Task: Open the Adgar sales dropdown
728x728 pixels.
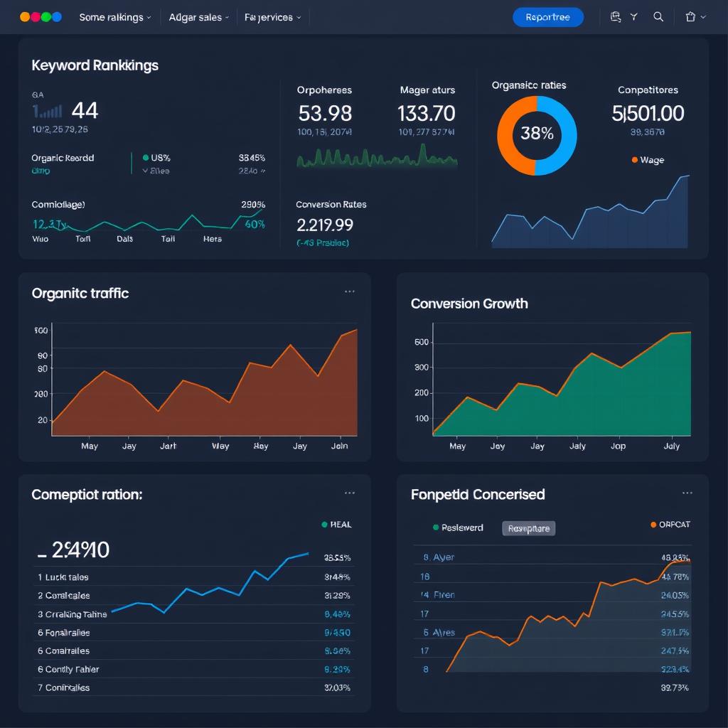Action: point(198,16)
